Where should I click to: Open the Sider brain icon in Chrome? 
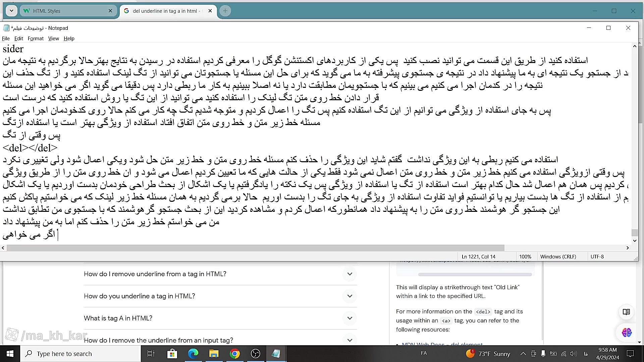[x=627, y=333]
